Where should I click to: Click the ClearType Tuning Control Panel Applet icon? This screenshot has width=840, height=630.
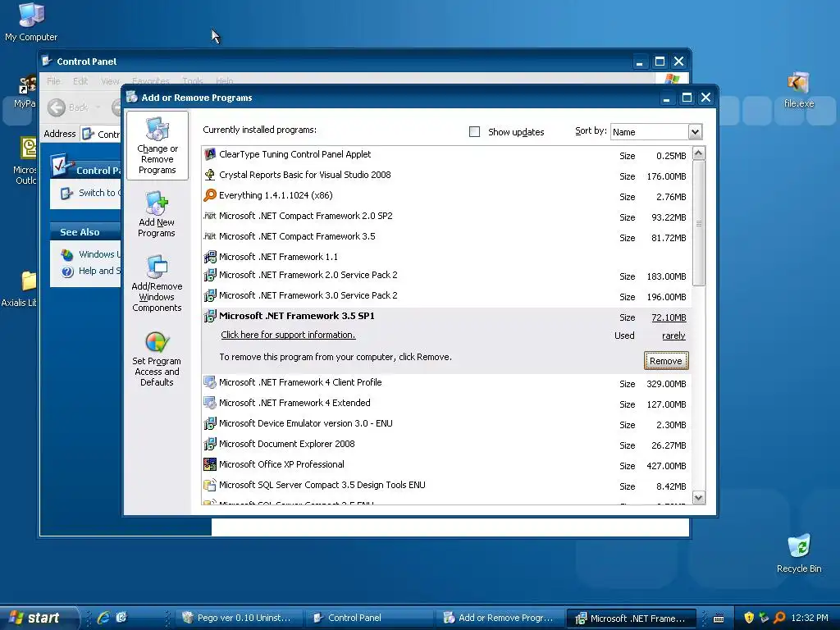210,155
